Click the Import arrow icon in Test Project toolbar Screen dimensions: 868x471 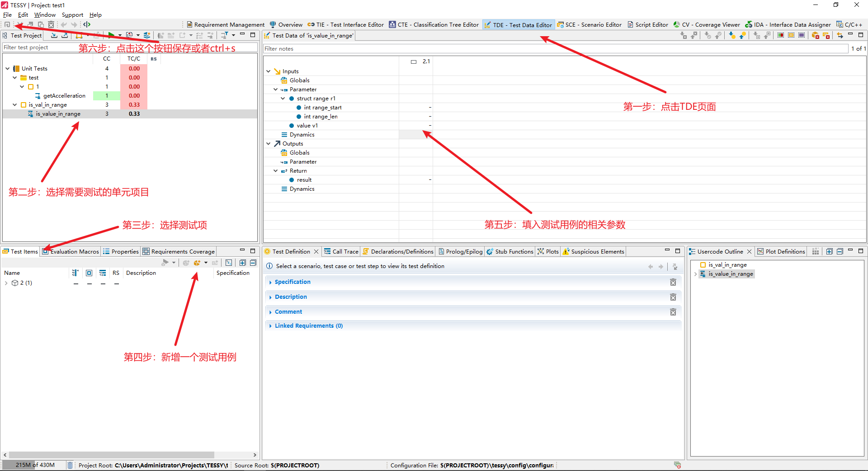(54, 35)
